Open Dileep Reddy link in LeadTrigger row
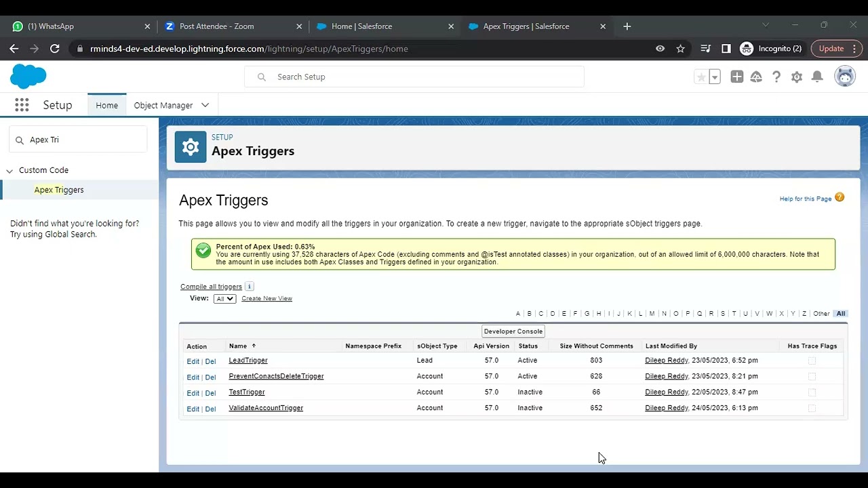 tap(667, 361)
